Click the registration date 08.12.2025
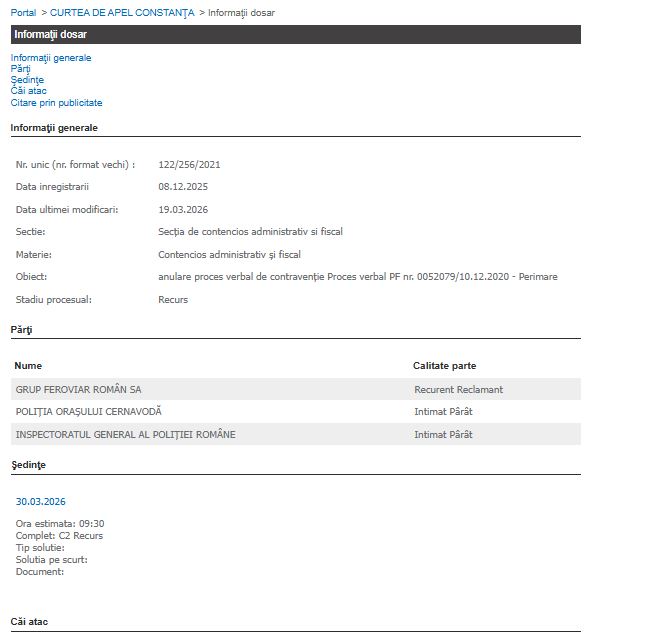656x634 pixels. pyautogui.click(x=183, y=187)
